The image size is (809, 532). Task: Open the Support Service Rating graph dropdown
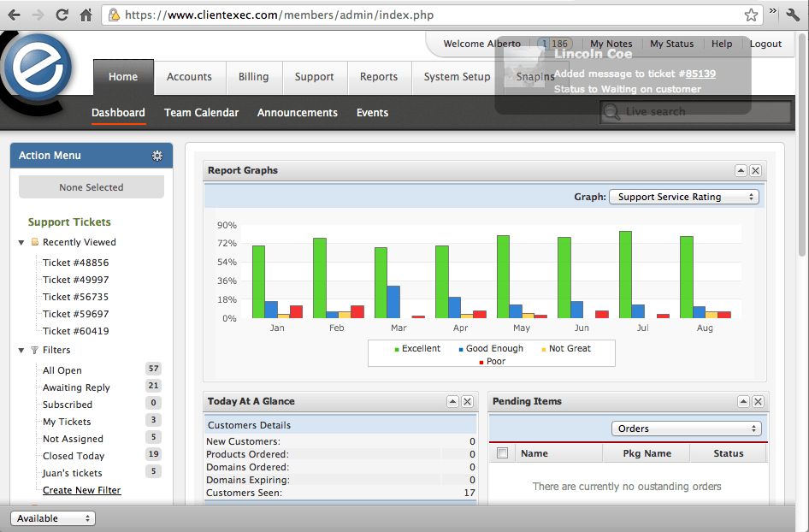682,197
